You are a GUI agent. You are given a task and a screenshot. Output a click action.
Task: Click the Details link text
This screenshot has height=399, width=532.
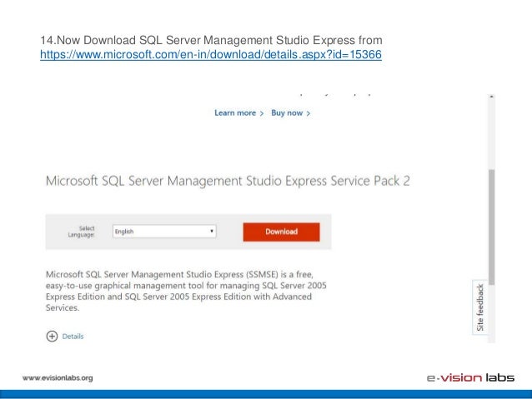pos(73,337)
